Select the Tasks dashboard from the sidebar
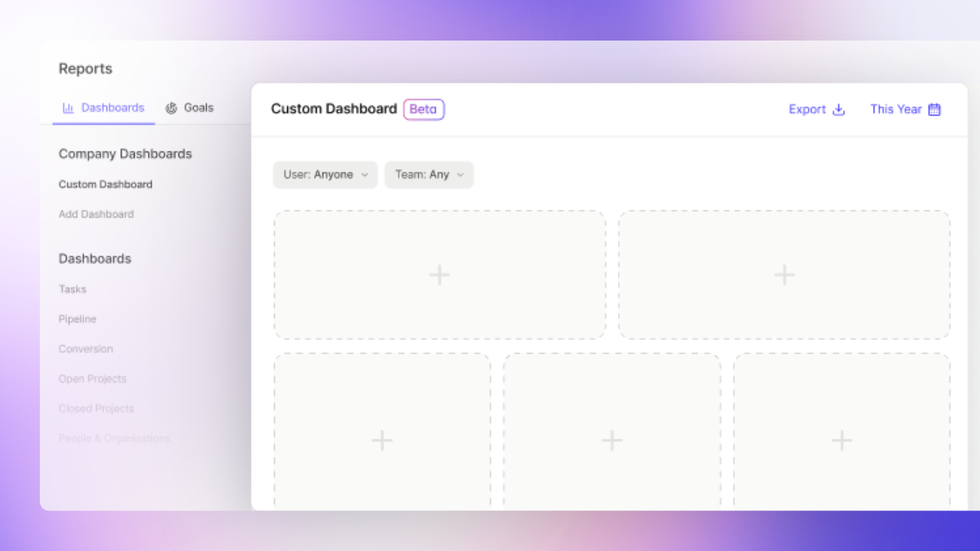This screenshot has width=980, height=551. [x=72, y=289]
